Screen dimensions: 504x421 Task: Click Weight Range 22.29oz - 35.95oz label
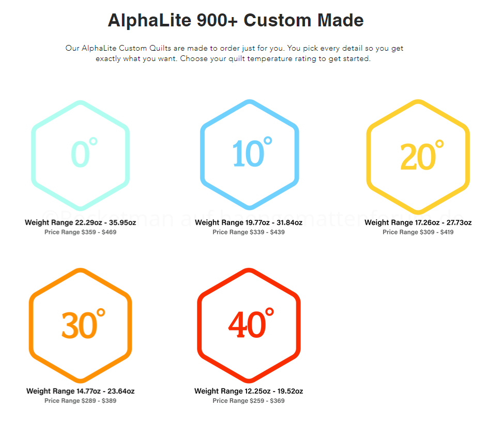[80, 223]
